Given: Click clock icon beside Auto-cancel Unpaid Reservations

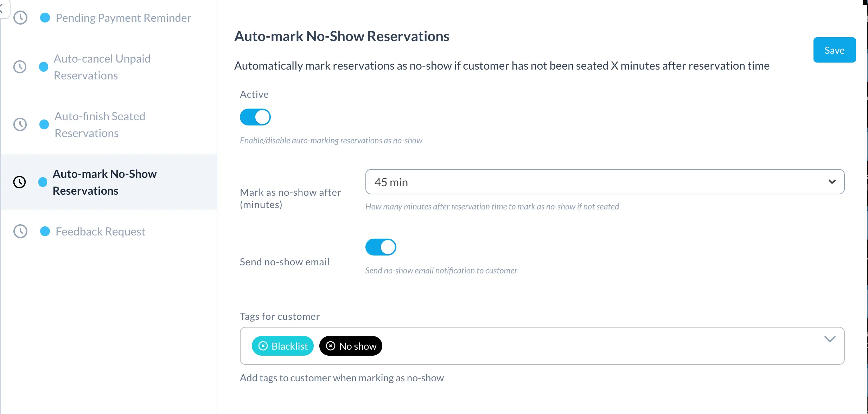Looking at the screenshot, I should point(20,67).
